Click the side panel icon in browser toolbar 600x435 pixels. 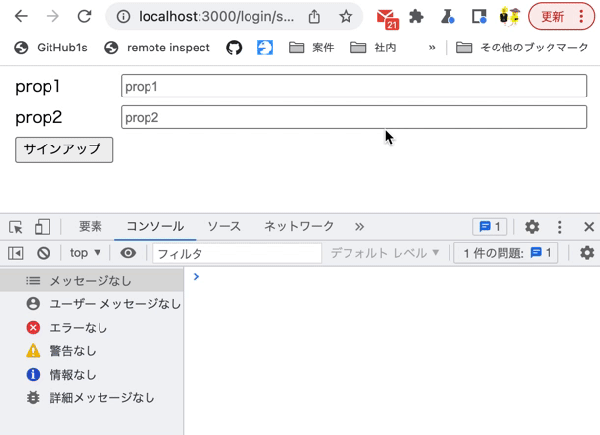479,16
